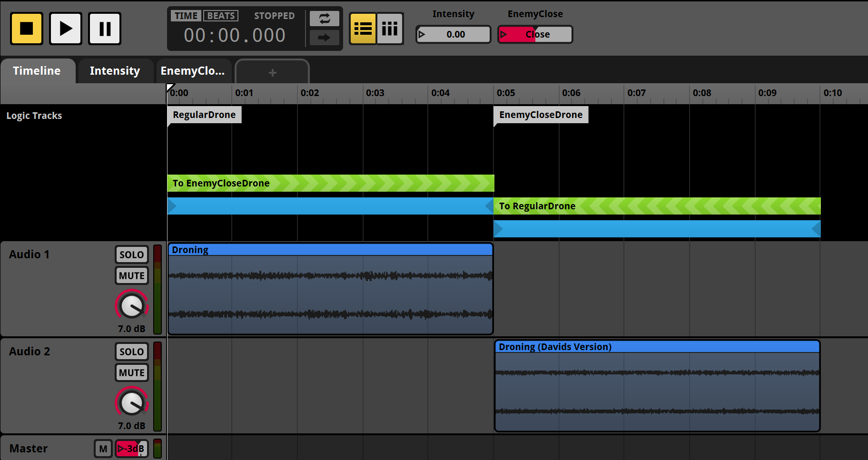Switch to mixer-style view icon

click(390, 29)
